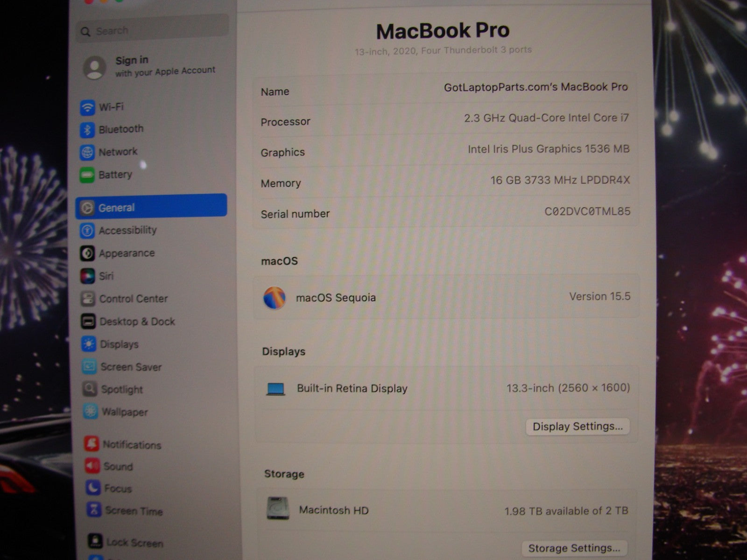Click the Accessibility icon
The width and height of the screenshot is (747, 560).
(87, 231)
